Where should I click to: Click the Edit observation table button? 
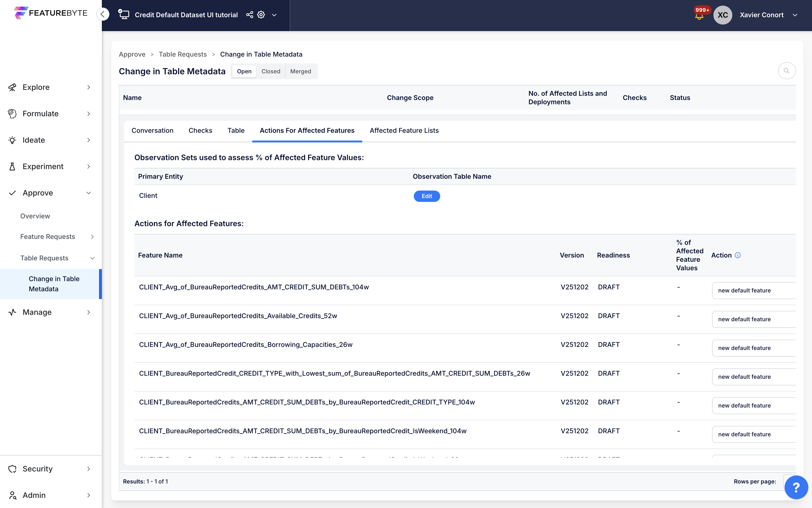427,196
